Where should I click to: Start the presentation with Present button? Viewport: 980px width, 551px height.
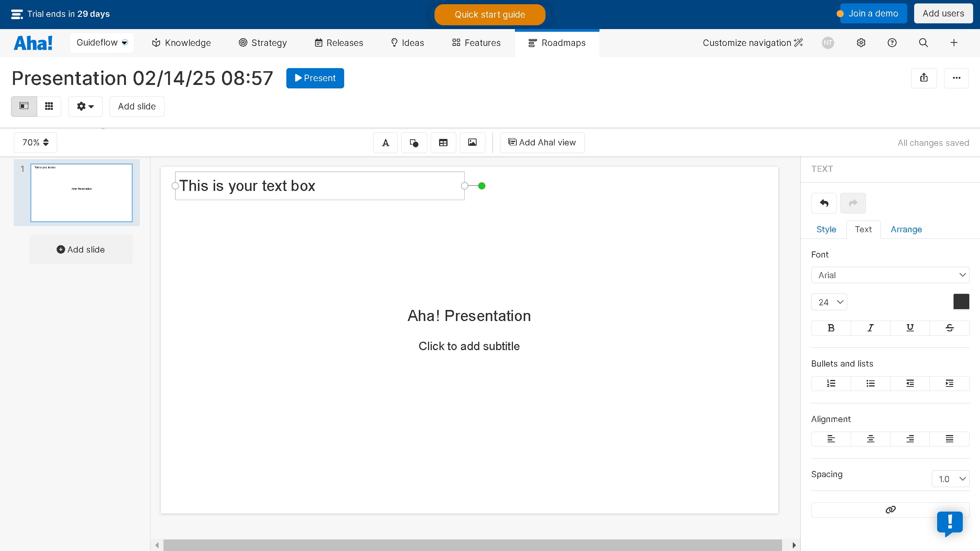coord(315,78)
